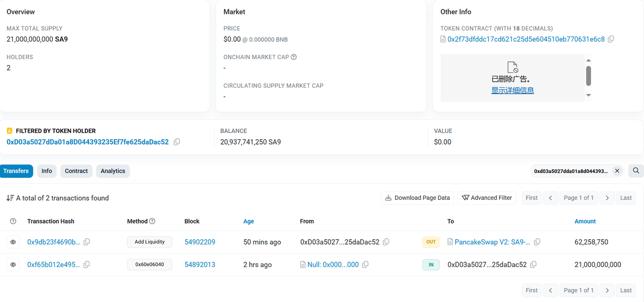644x302 pixels.
Task: Toggle the Age column header format
Action: point(248,221)
